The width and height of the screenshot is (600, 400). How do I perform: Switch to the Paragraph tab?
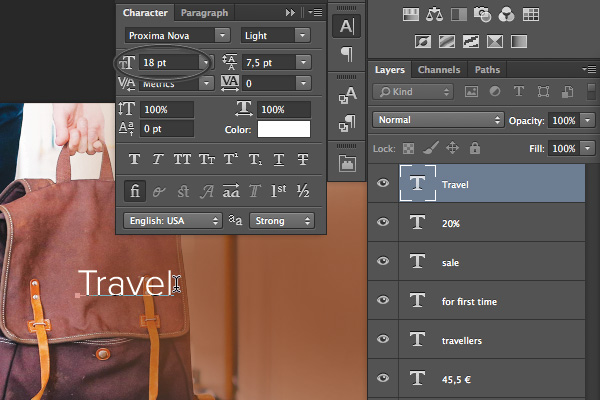coord(204,13)
